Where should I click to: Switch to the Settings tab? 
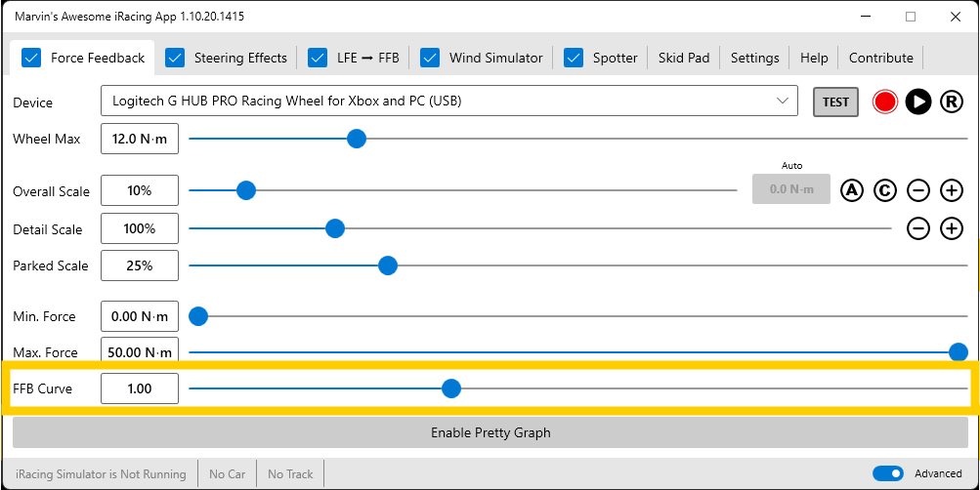tap(754, 58)
